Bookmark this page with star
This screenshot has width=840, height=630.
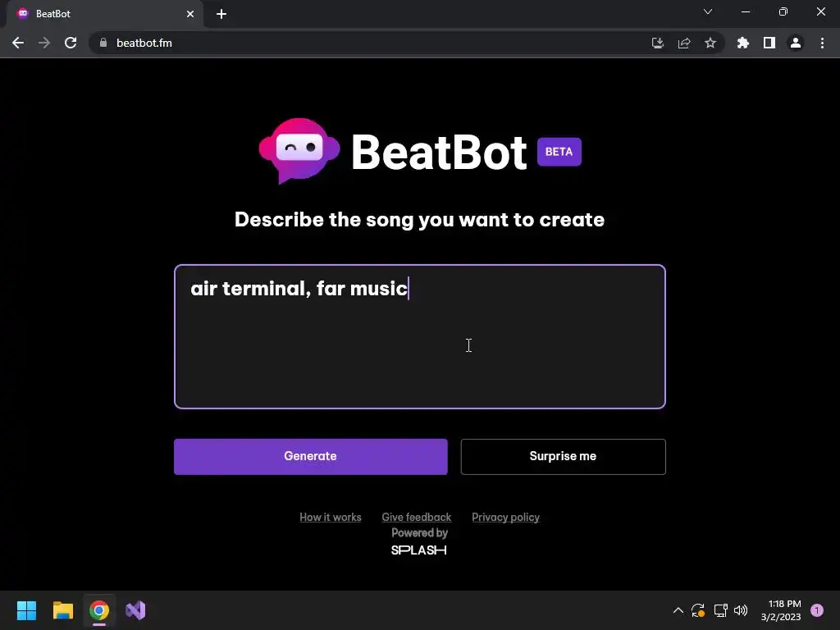pos(710,43)
